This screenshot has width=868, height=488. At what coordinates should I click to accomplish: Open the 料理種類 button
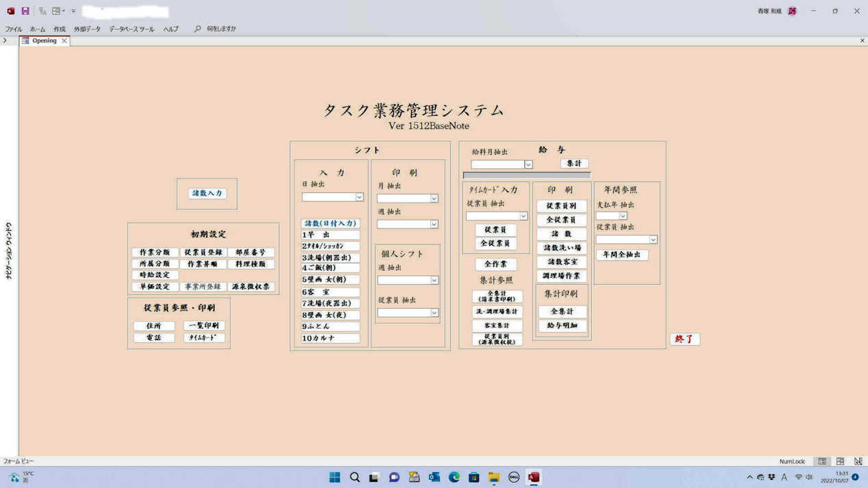point(251,264)
